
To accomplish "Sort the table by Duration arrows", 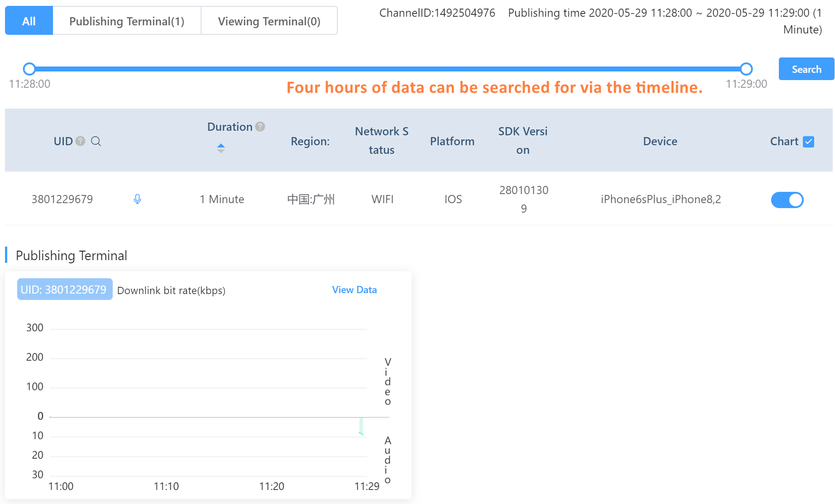I will click(x=221, y=148).
